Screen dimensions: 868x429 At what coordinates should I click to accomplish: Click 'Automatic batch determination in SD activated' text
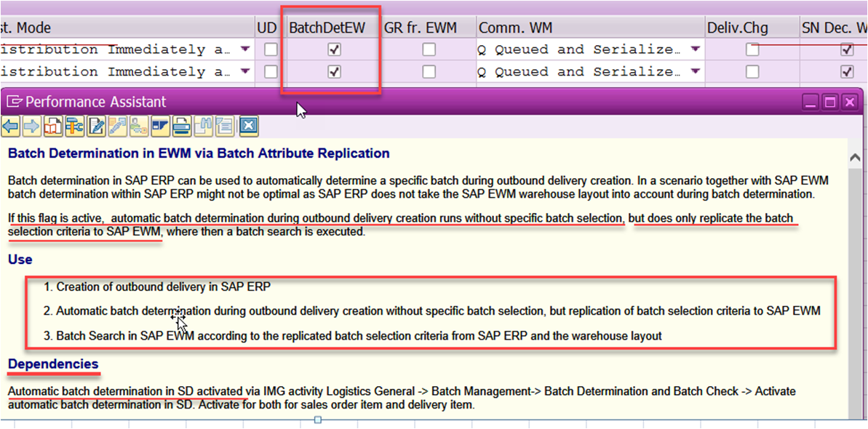(127, 391)
